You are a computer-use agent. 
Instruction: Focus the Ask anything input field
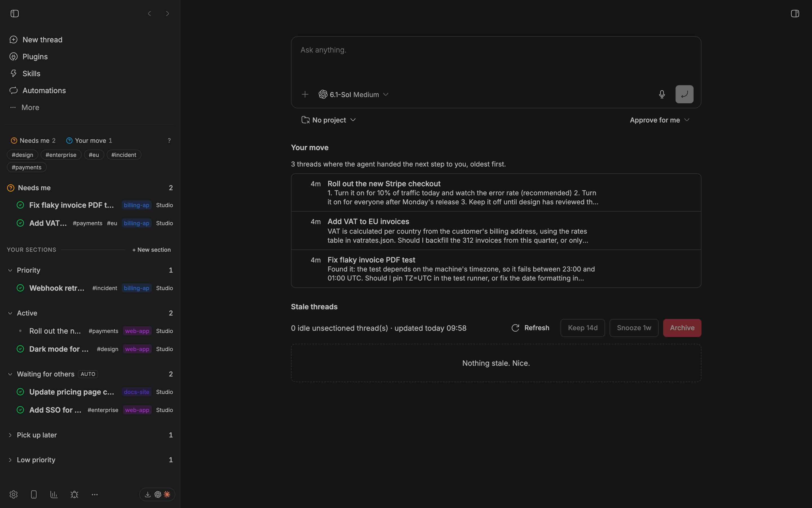[496, 60]
